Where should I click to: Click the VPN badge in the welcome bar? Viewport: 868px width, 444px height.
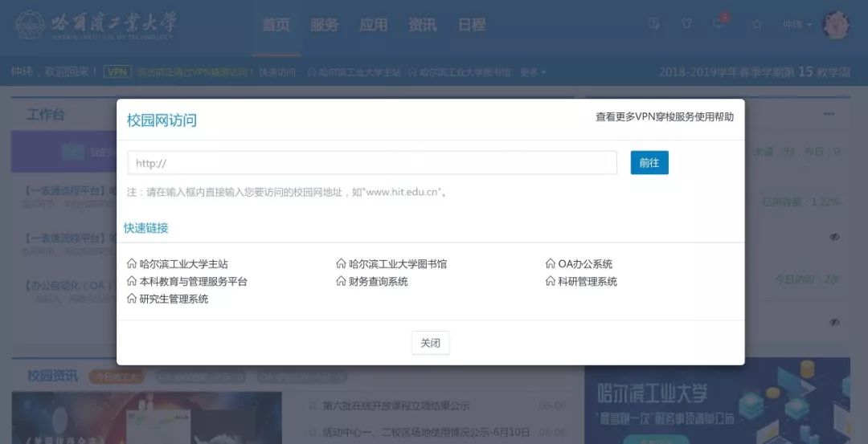coord(117,72)
